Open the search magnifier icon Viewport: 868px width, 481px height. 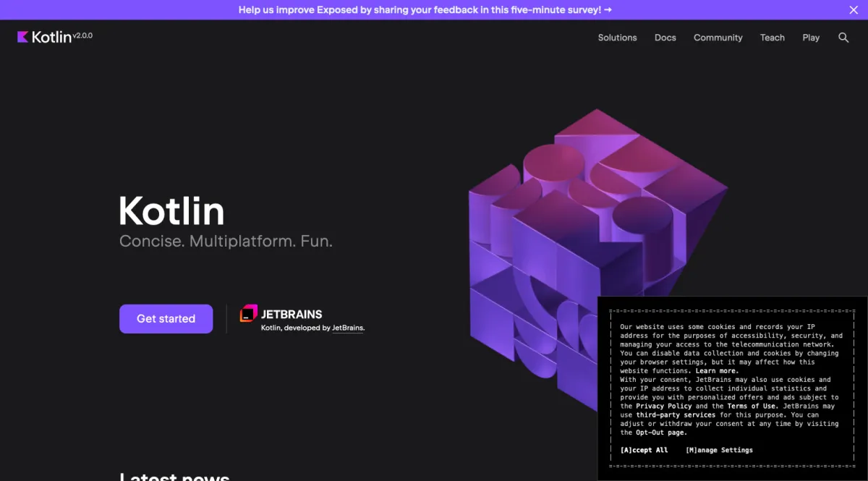tap(843, 38)
